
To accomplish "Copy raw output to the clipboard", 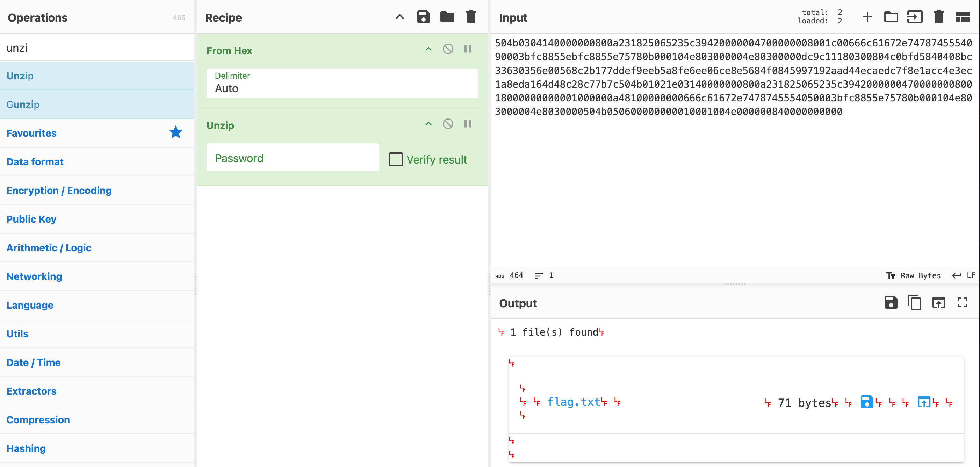I will [x=915, y=303].
